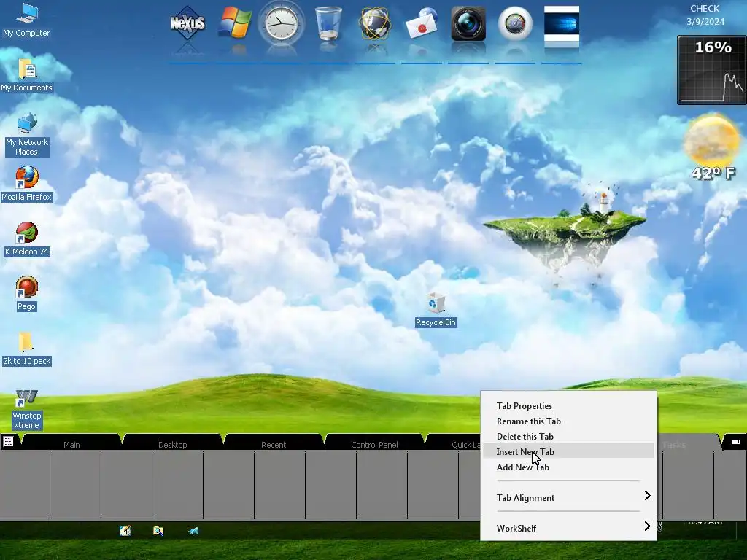The height and width of the screenshot is (560, 747).
Task: Select the My Documents desktop icon
Action: 26,75
